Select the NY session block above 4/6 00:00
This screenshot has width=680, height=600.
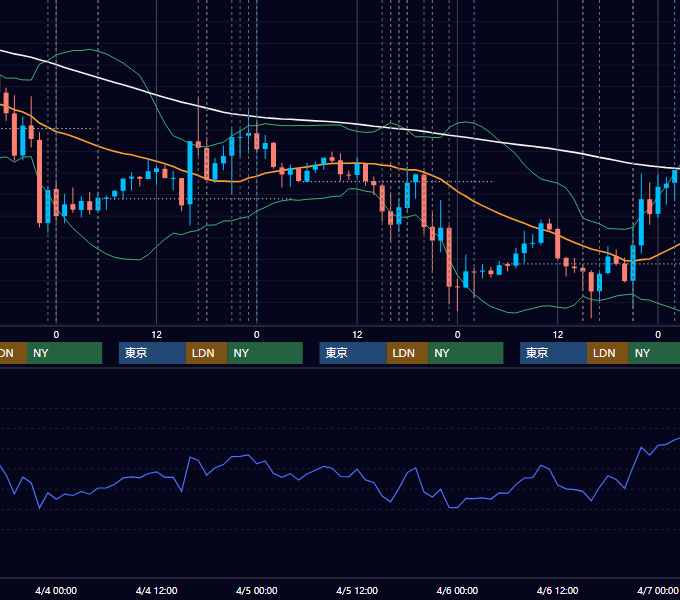click(466, 353)
